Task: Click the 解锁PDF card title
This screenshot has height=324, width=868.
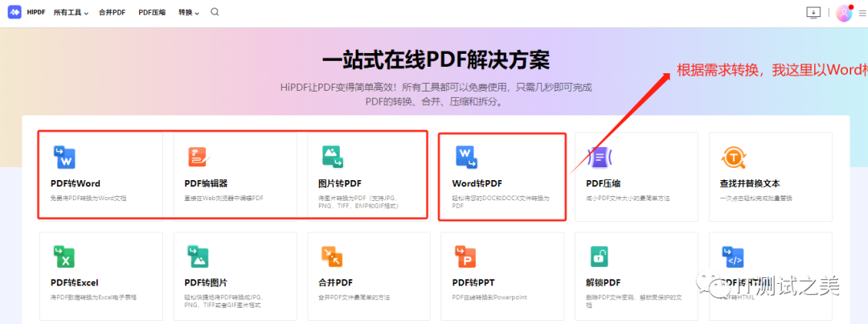Action: coord(604,283)
